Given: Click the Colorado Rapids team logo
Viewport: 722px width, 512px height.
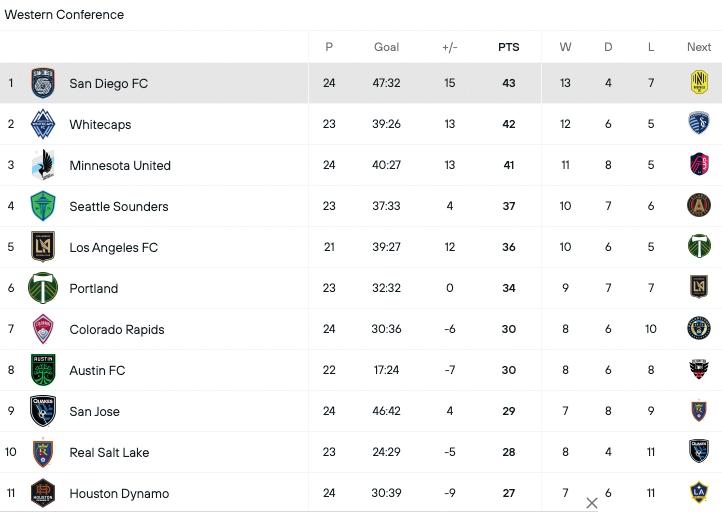Looking at the screenshot, I should [43, 329].
